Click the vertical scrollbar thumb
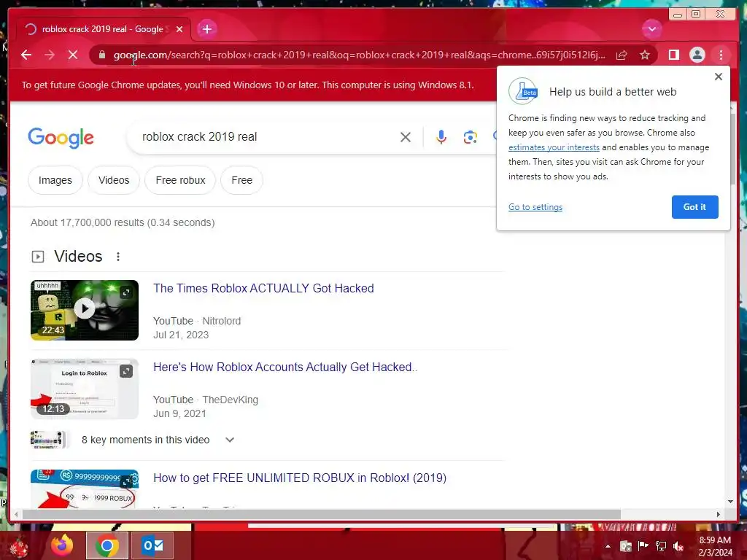 [732, 147]
